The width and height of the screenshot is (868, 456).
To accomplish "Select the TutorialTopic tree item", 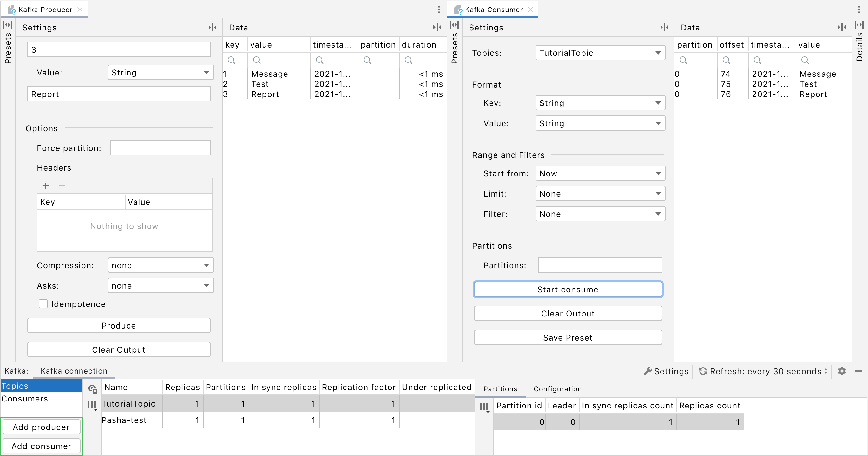I will tap(129, 404).
